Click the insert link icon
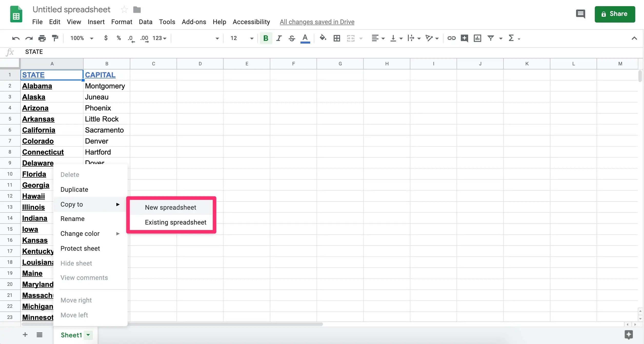Viewport: 644px width, 344px height. point(451,38)
